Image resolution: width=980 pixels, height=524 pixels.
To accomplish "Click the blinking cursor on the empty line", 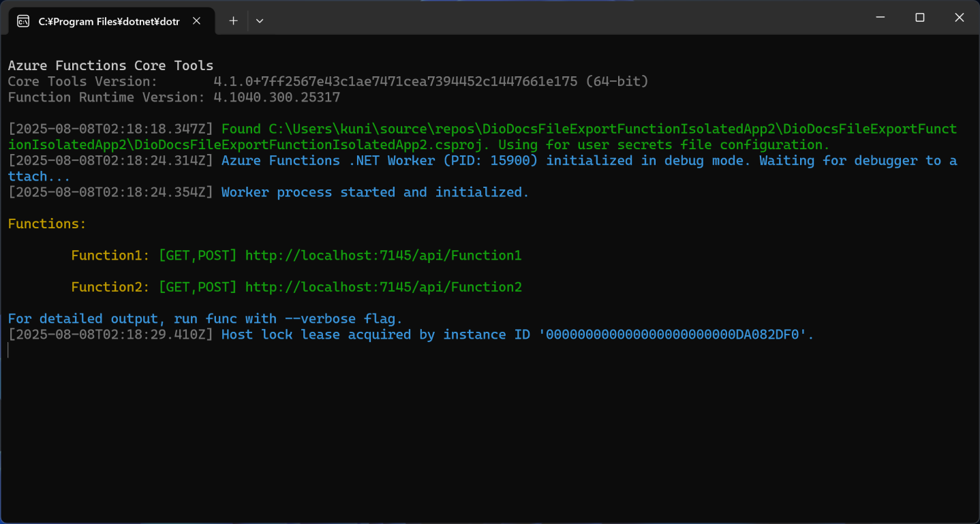I will tap(9, 350).
